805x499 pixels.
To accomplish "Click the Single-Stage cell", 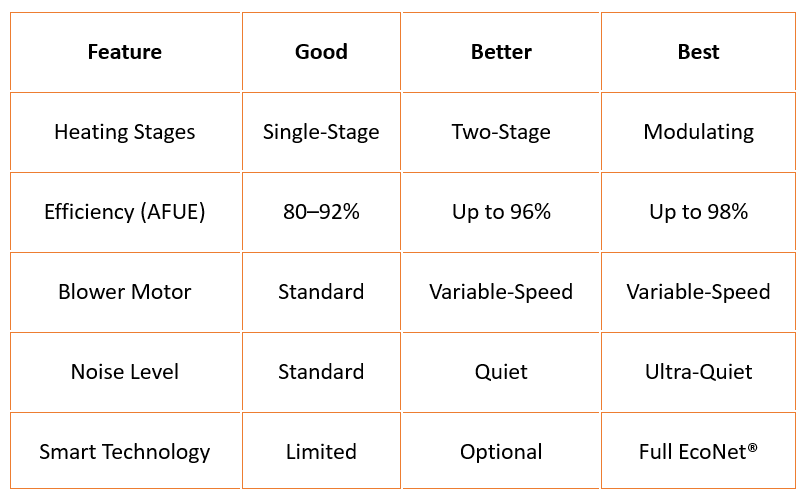I will 321,132.
